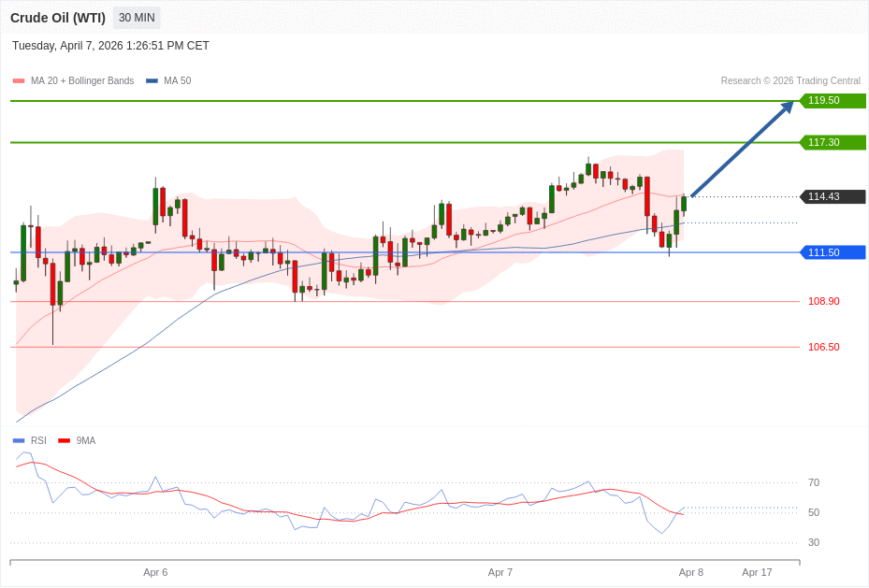Click the blue forecast arrow head
The width and height of the screenshot is (869, 588).
click(x=787, y=108)
